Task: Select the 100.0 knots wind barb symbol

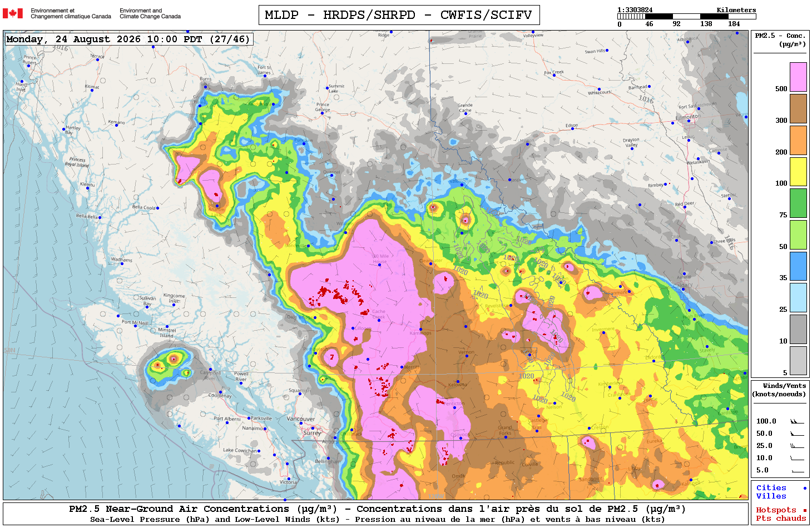Action: (797, 421)
